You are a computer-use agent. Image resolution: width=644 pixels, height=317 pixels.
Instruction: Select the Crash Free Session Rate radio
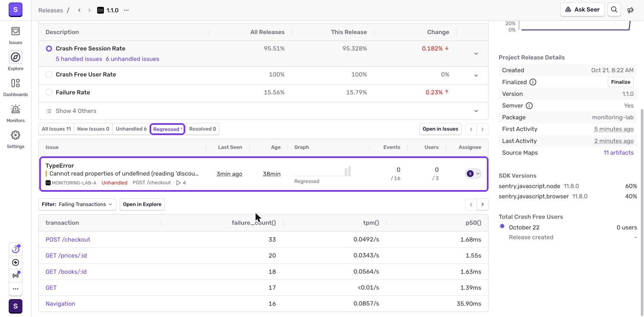click(x=49, y=49)
